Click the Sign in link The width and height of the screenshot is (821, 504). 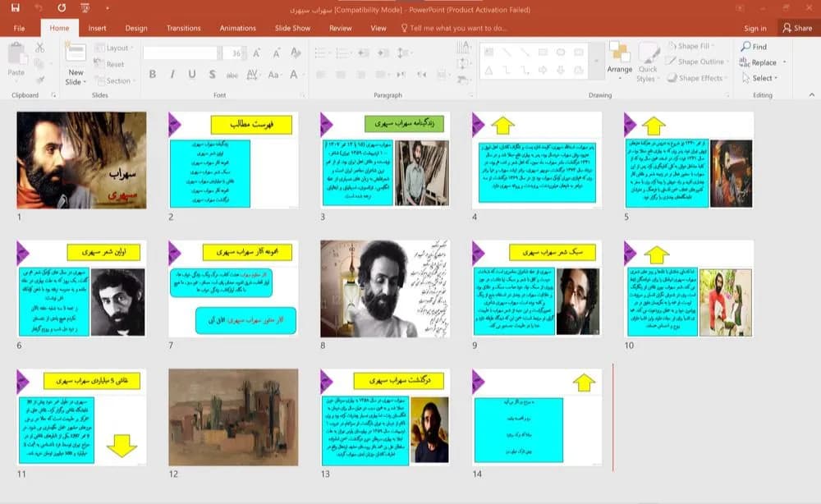pos(755,28)
